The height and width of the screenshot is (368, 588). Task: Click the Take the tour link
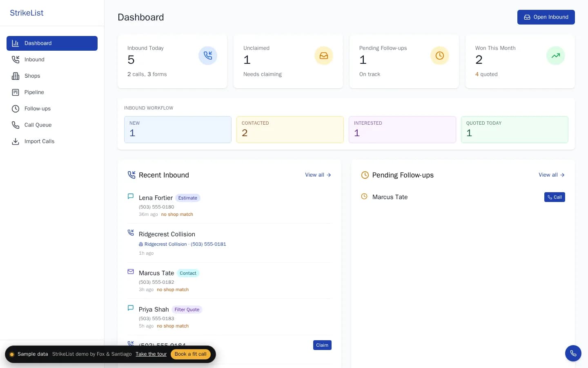pyautogui.click(x=151, y=354)
